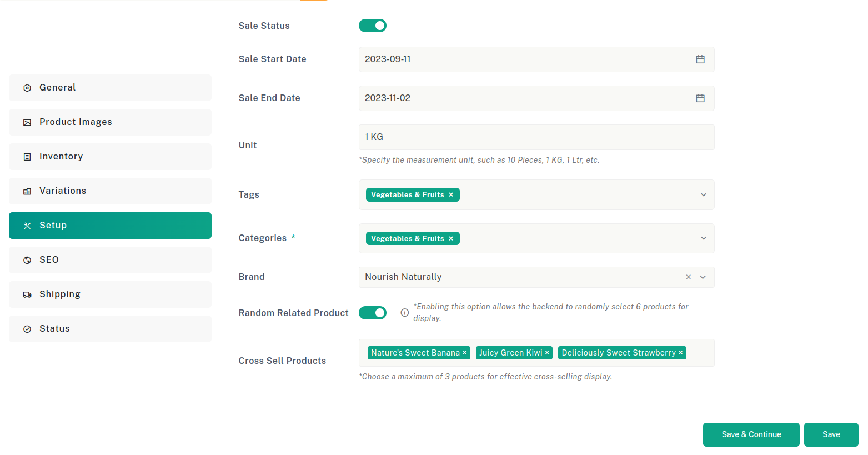This screenshot has height=455, width=868.
Task: Clear the Nourish Naturally brand selection
Action: pos(689,277)
